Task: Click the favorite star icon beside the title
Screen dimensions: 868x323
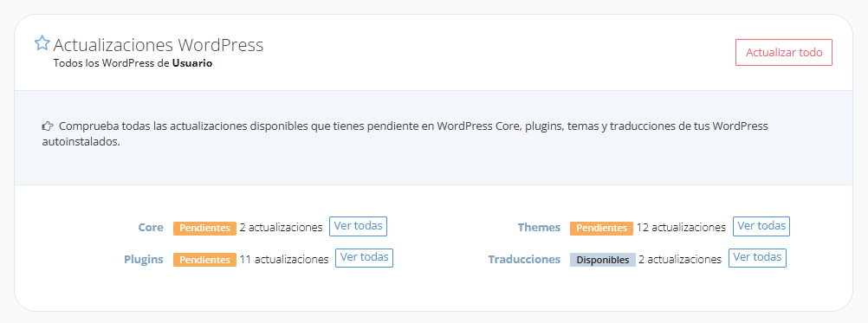Action: click(x=42, y=43)
